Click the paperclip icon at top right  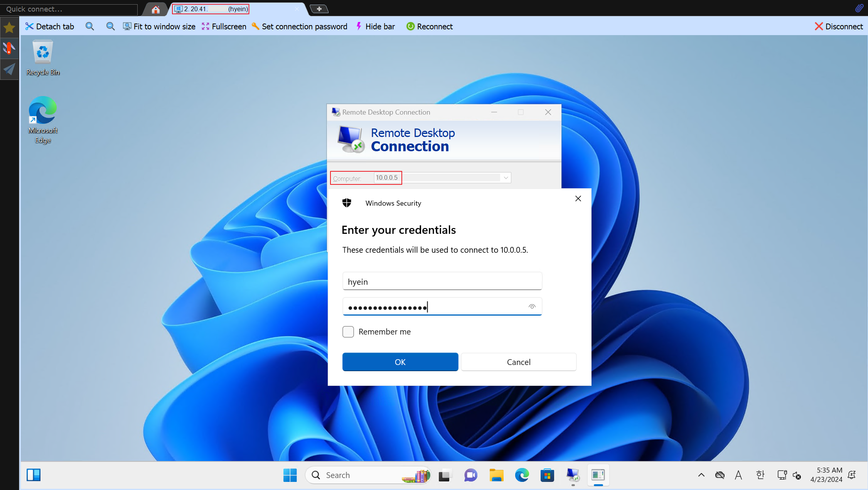pos(859,8)
